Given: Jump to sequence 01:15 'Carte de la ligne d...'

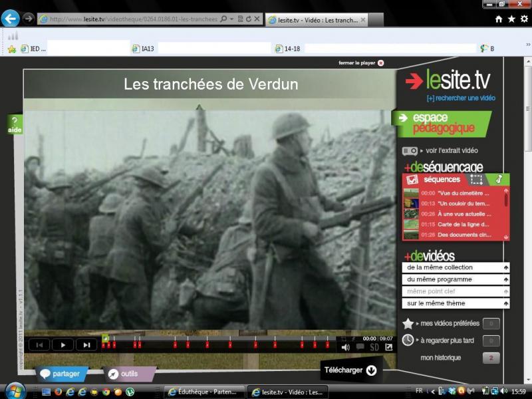Looking at the screenshot, I should click(455, 224).
